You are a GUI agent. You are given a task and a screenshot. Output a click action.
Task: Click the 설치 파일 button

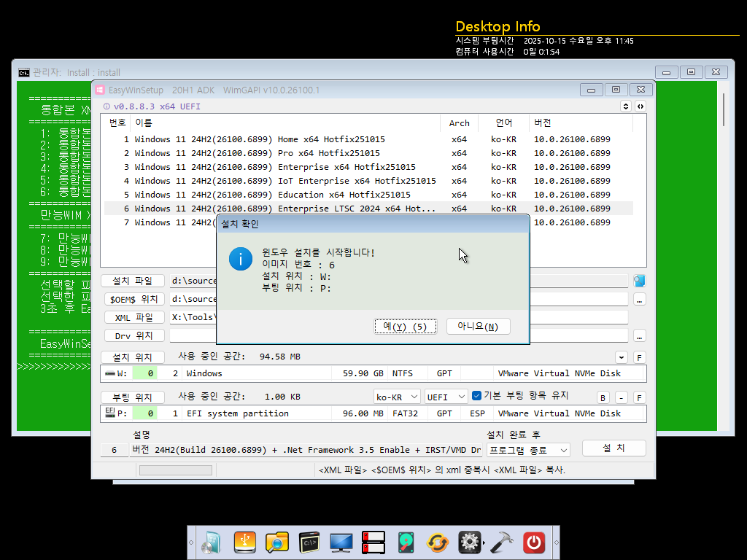tap(133, 281)
